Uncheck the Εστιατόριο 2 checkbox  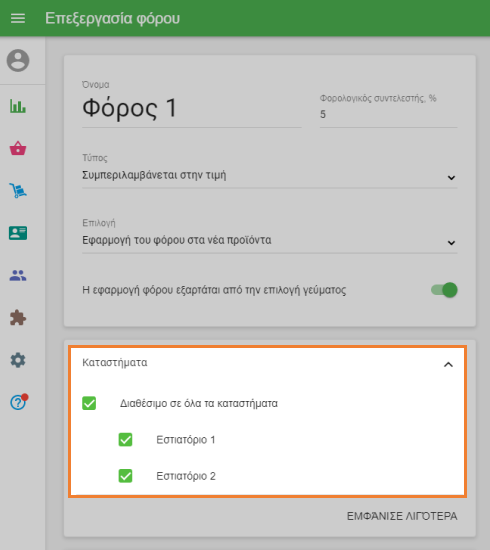[126, 476]
